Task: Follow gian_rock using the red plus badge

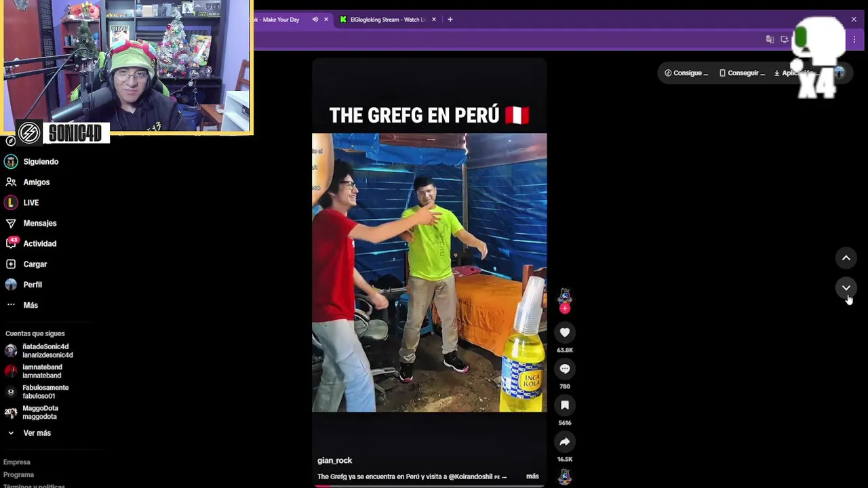Action: [x=565, y=308]
